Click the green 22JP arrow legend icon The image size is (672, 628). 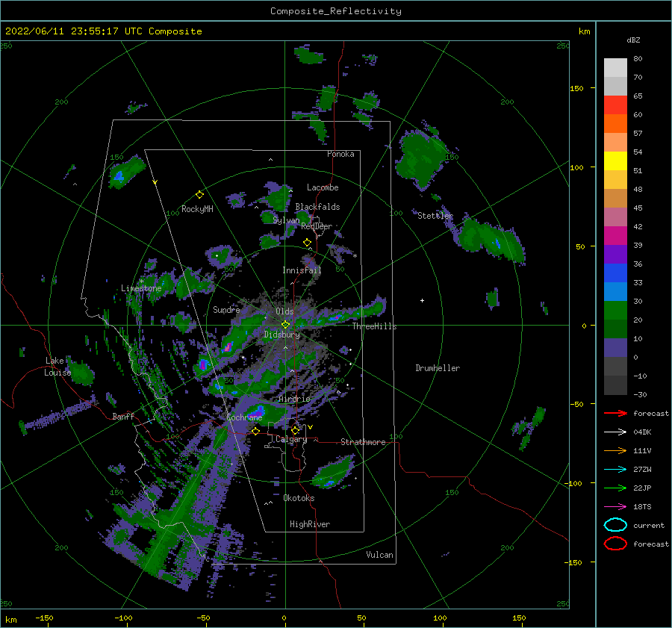pos(615,488)
